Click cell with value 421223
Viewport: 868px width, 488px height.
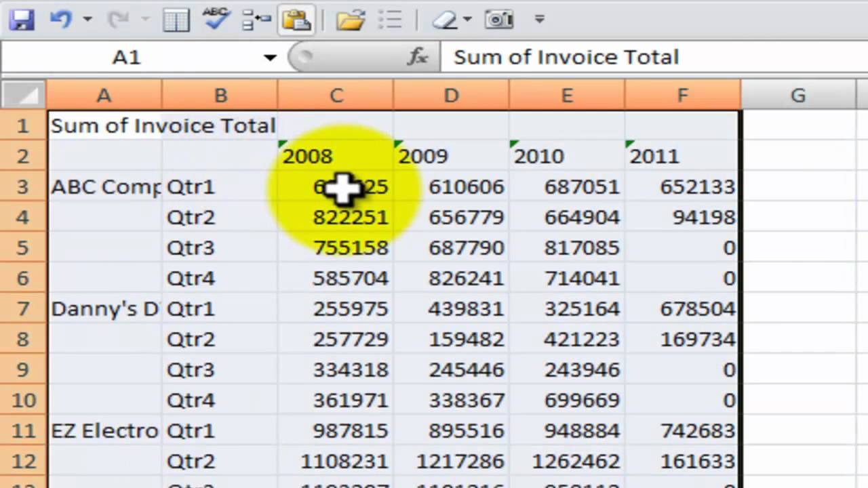567,339
